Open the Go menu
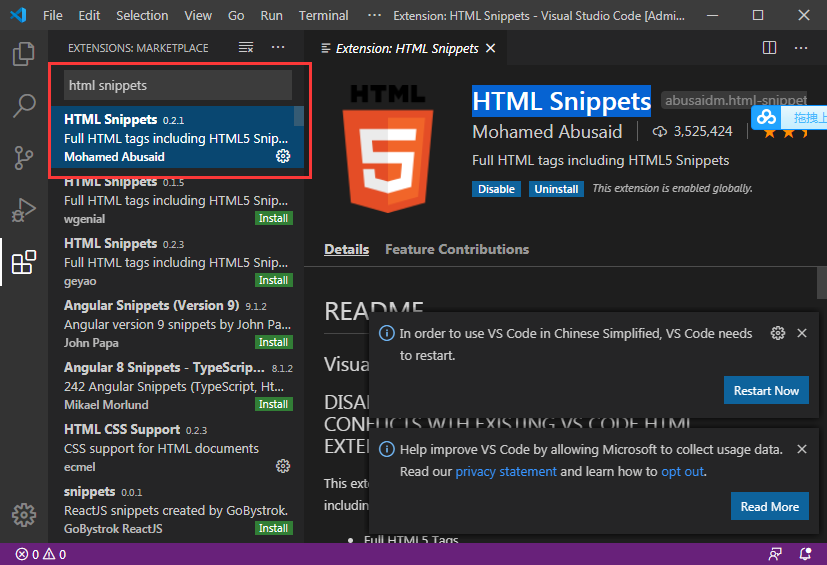Viewport: 827px width, 565px height. 236,15
